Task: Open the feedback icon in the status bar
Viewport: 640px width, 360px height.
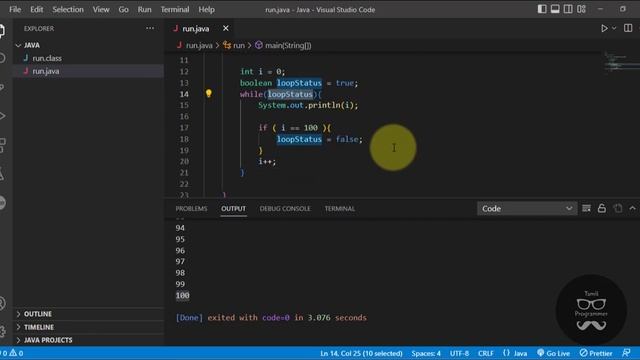Action: 626,353
